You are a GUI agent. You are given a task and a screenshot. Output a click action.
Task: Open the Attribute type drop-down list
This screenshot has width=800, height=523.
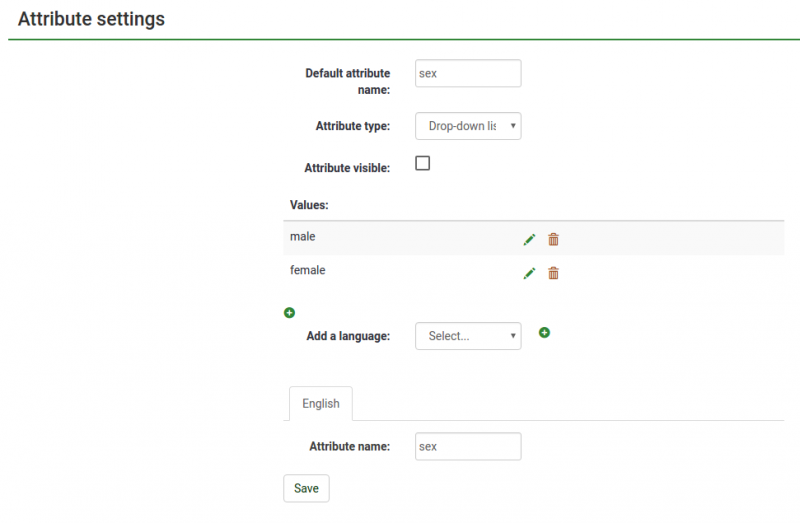(x=468, y=126)
